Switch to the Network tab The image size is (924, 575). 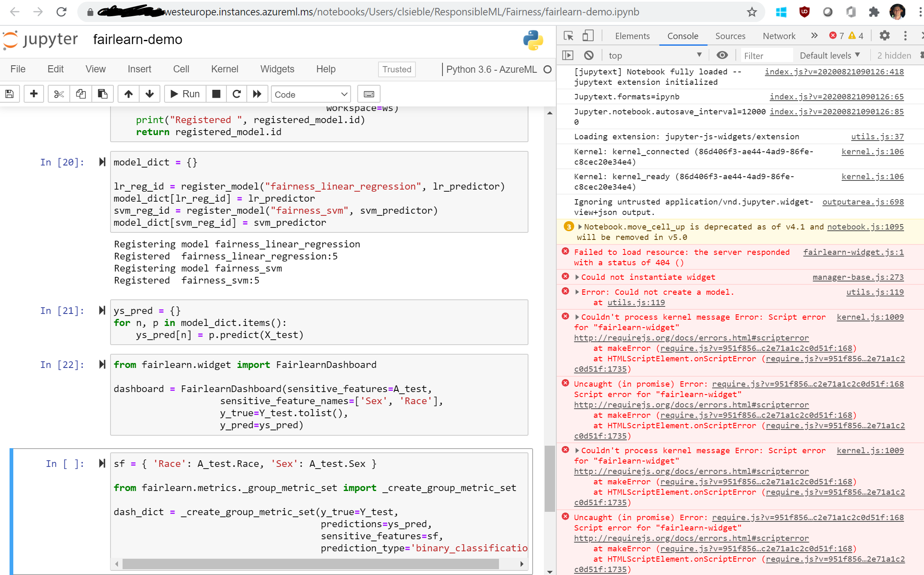779,36
